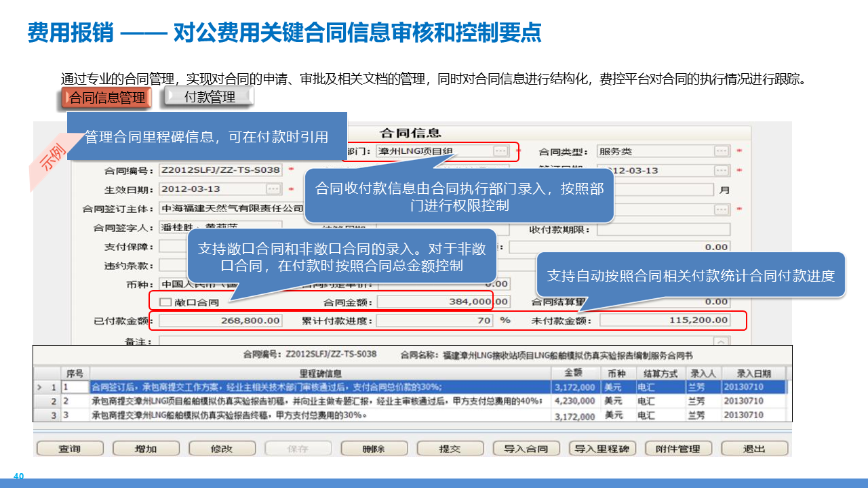868x488 pixels.
Task: Click the ellipsis button below the 月 field
Action: tap(722, 209)
